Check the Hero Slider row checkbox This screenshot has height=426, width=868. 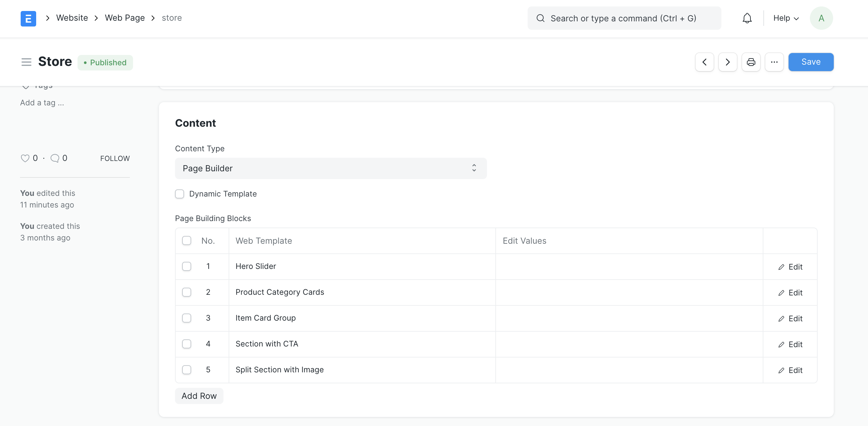coord(187,266)
